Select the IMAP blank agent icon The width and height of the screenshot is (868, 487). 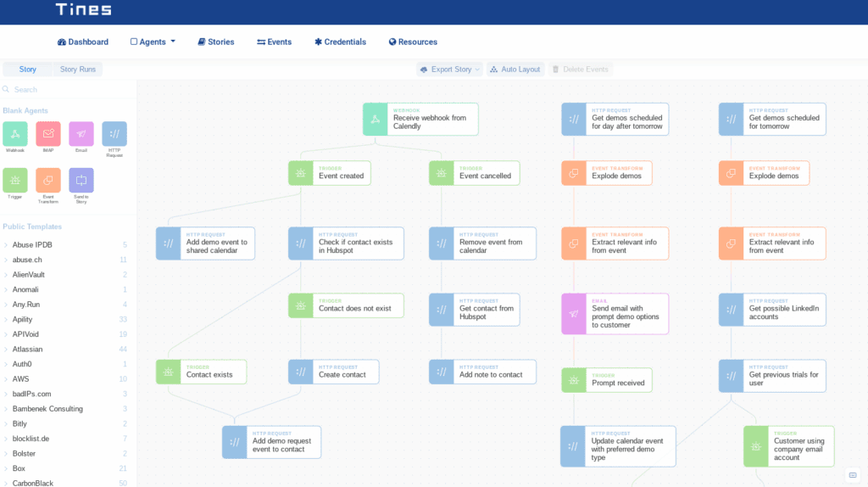click(48, 134)
